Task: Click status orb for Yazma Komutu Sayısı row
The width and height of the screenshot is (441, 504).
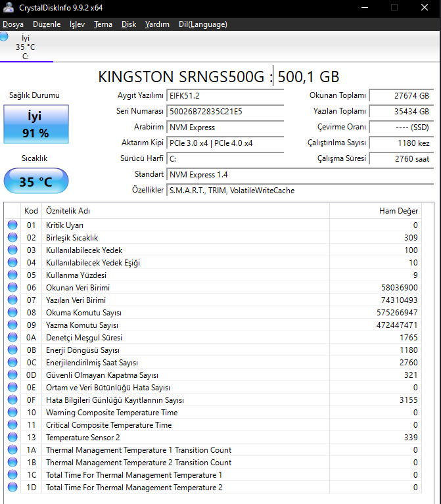Action: pyautogui.click(x=12, y=325)
